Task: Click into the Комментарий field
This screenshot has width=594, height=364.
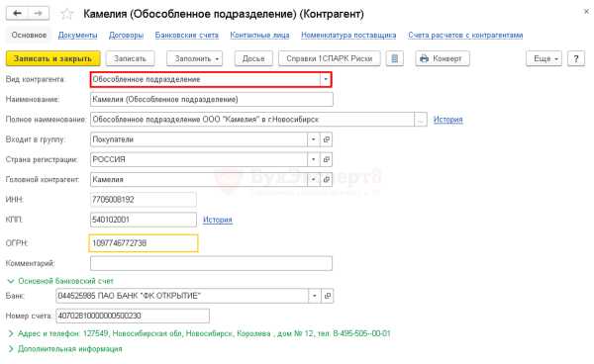Action: 212,263
